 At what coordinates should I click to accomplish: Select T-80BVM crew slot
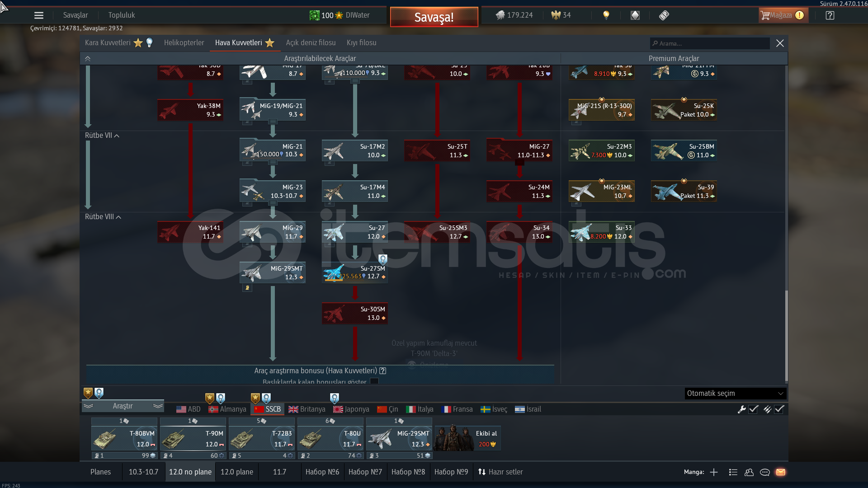[x=124, y=438]
